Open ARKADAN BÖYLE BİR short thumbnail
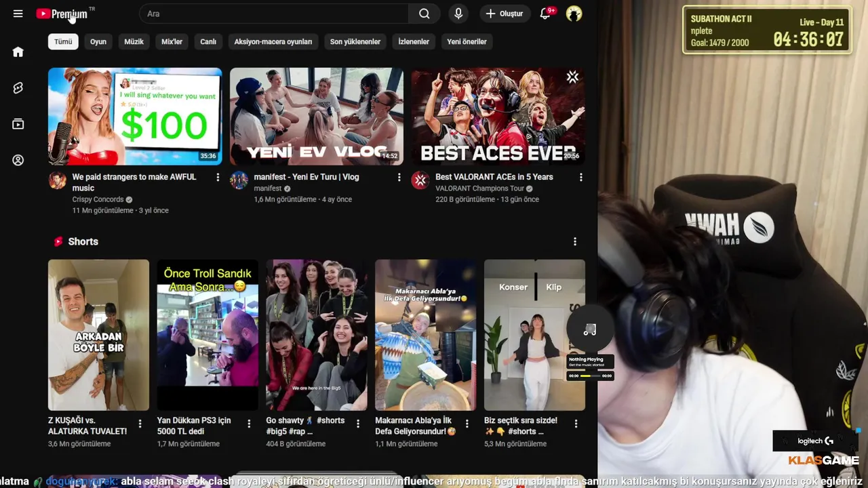This screenshot has height=488, width=868. 98,335
